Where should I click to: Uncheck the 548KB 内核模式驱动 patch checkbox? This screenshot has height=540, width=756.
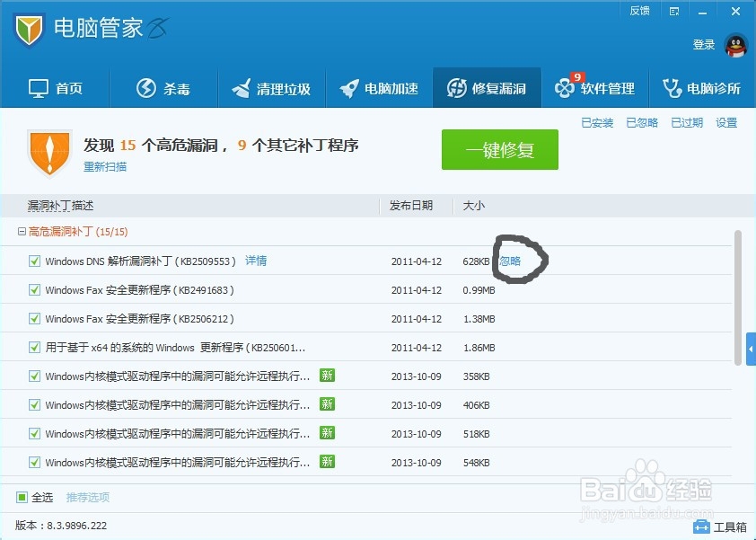(x=34, y=463)
